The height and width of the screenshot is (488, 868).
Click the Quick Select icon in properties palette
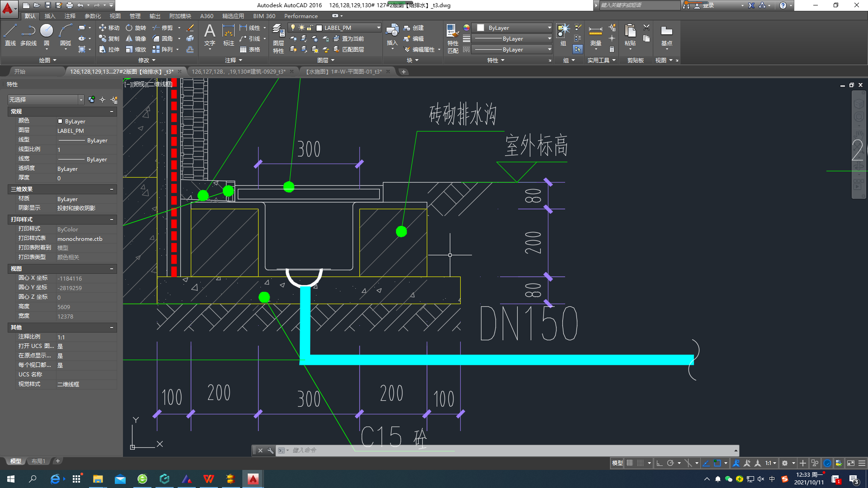pos(114,99)
